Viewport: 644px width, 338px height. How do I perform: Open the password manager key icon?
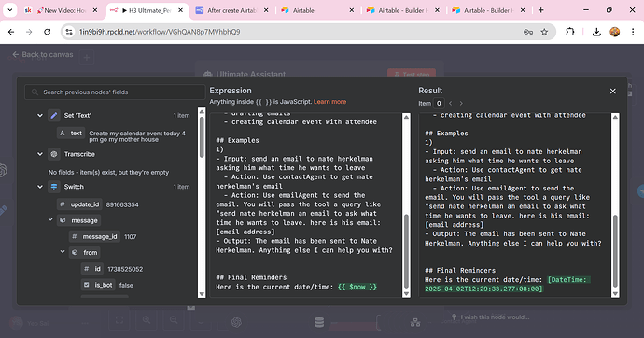527,32
